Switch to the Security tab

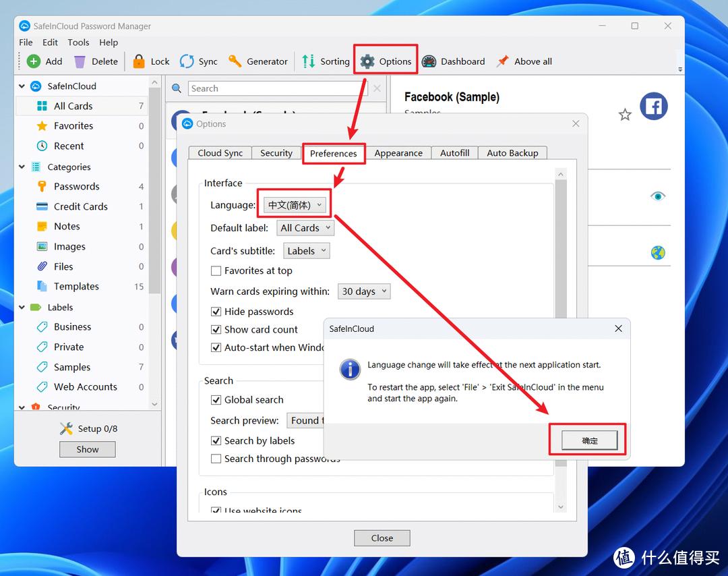[x=276, y=153]
